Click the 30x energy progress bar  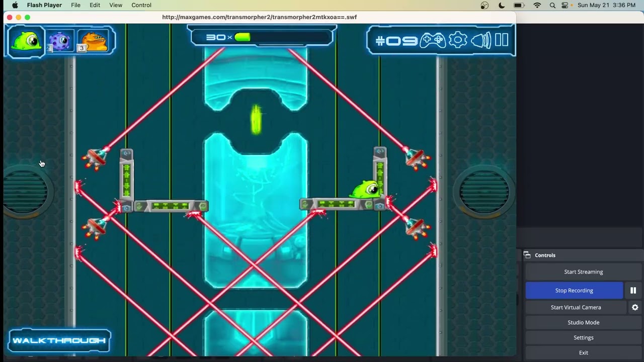(262, 37)
